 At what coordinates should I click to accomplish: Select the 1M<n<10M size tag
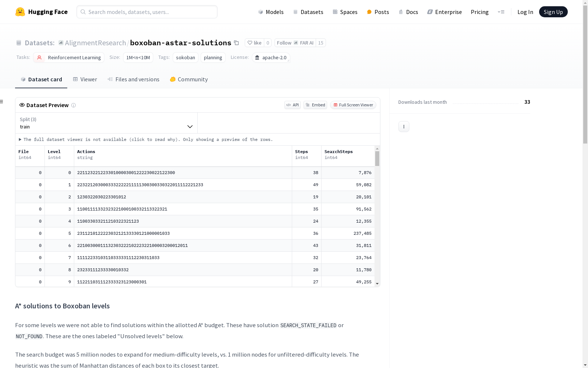pyautogui.click(x=138, y=57)
